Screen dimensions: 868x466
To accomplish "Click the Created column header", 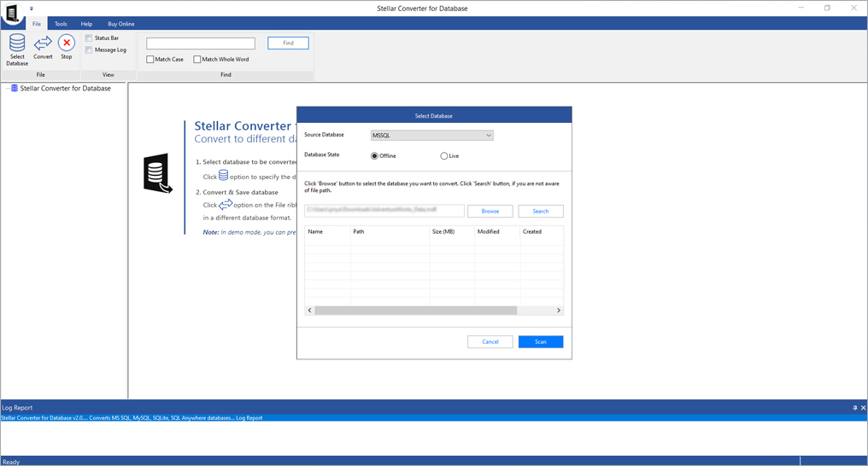I will click(542, 231).
